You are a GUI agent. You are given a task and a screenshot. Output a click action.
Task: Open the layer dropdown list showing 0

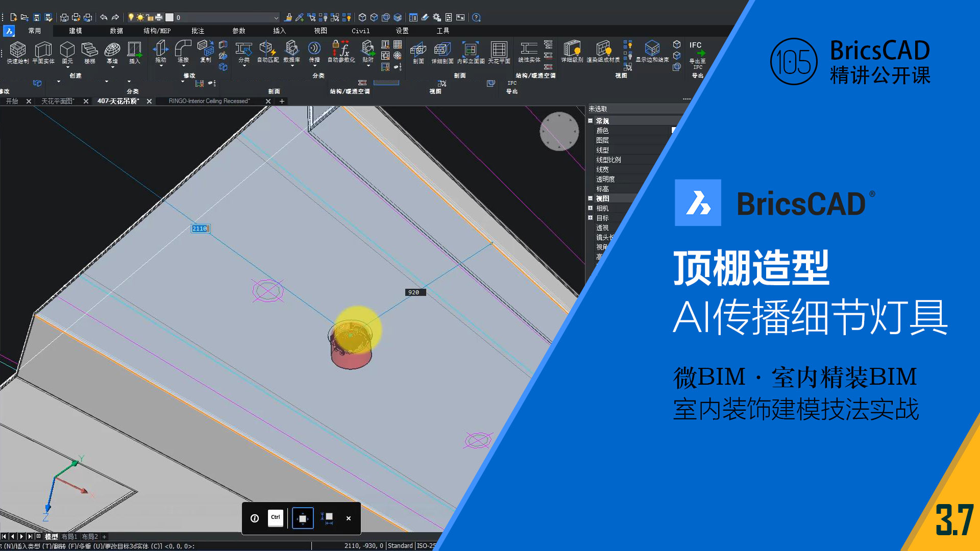tap(276, 17)
